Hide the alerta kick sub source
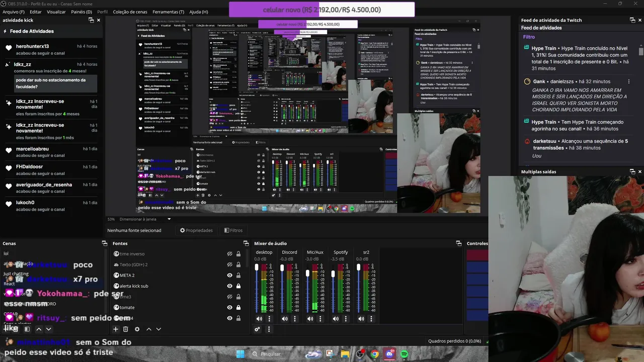 click(x=229, y=286)
